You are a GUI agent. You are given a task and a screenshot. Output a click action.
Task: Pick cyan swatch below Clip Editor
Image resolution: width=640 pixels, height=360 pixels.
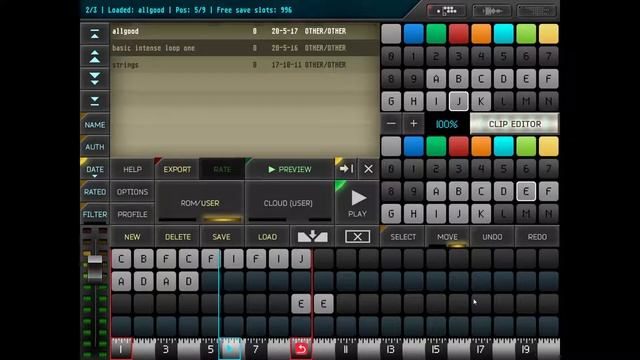503,147
